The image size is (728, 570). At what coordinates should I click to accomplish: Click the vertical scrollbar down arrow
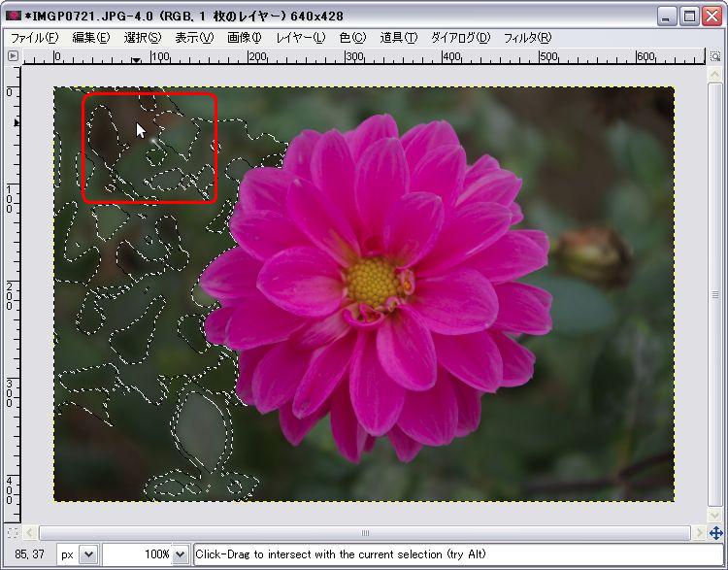coord(715,515)
